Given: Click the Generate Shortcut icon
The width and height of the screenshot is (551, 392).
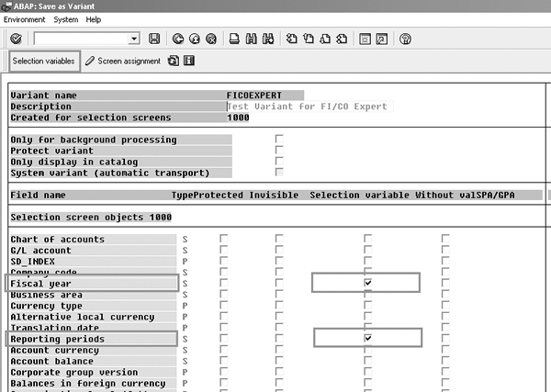Looking at the screenshot, I should coord(382,39).
